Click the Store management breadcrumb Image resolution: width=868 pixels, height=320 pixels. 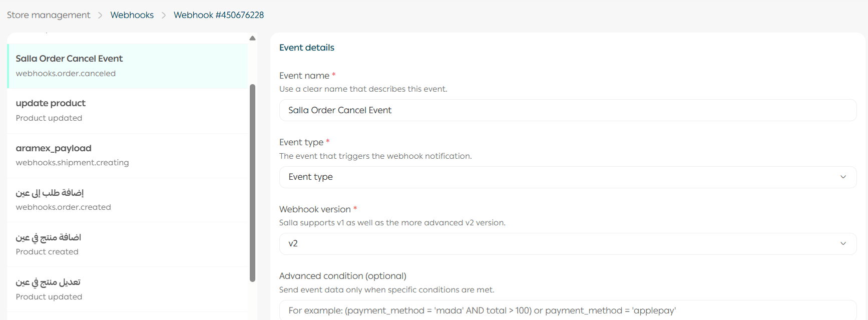point(49,15)
